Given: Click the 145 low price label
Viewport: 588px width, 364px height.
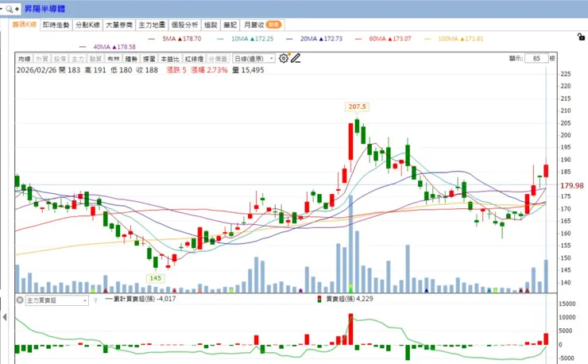Looking at the screenshot, I should 155,278.
